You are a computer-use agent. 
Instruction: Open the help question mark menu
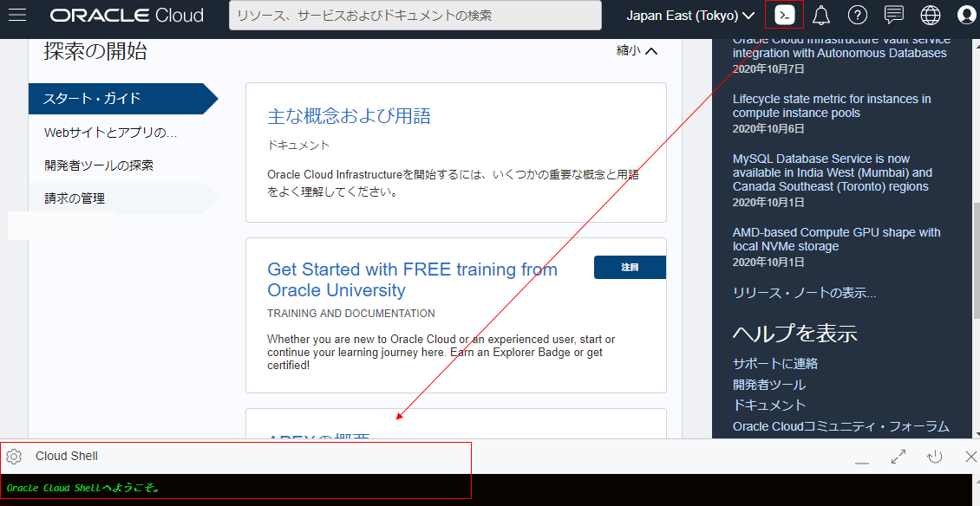(x=857, y=16)
